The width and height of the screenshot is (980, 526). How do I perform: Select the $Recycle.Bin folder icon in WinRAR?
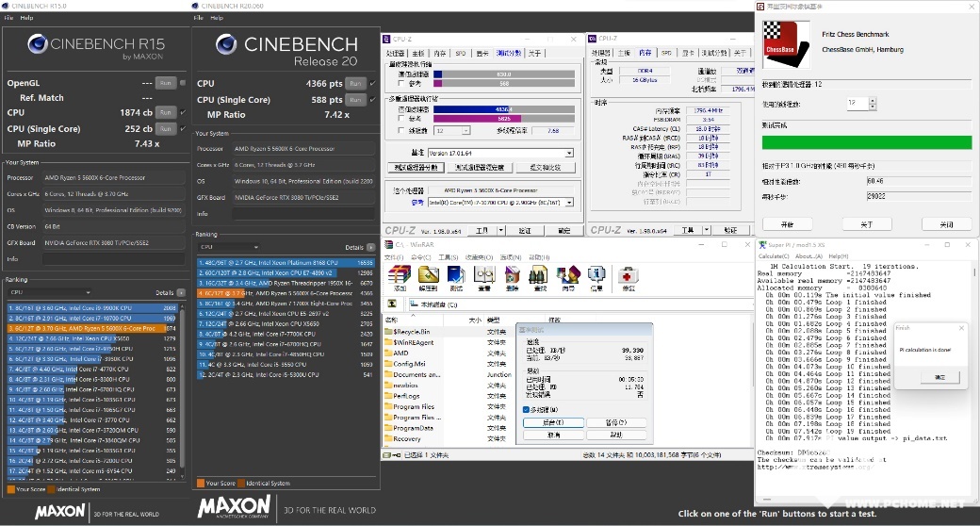(x=387, y=332)
